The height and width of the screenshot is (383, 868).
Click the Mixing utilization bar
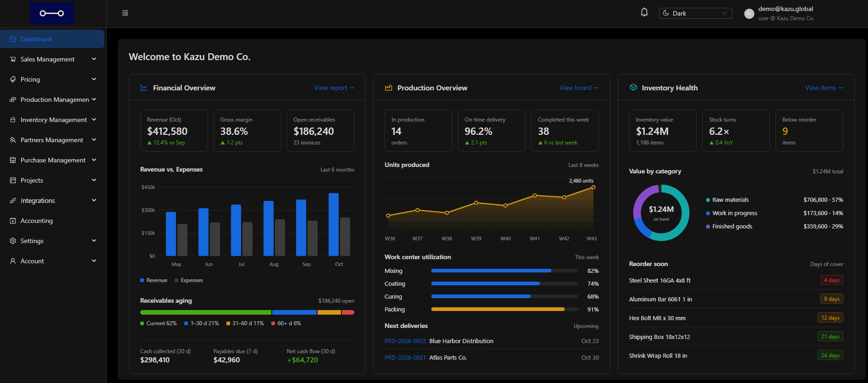[504, 271]
